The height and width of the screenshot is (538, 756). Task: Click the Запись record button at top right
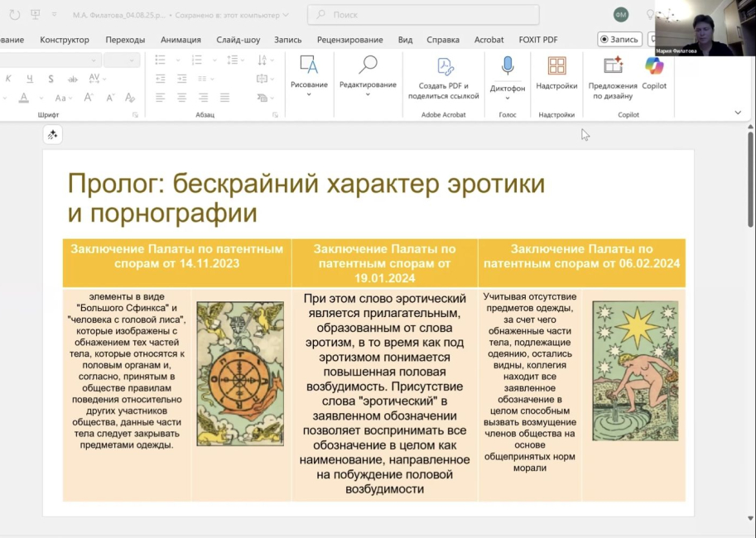(619, 40)
